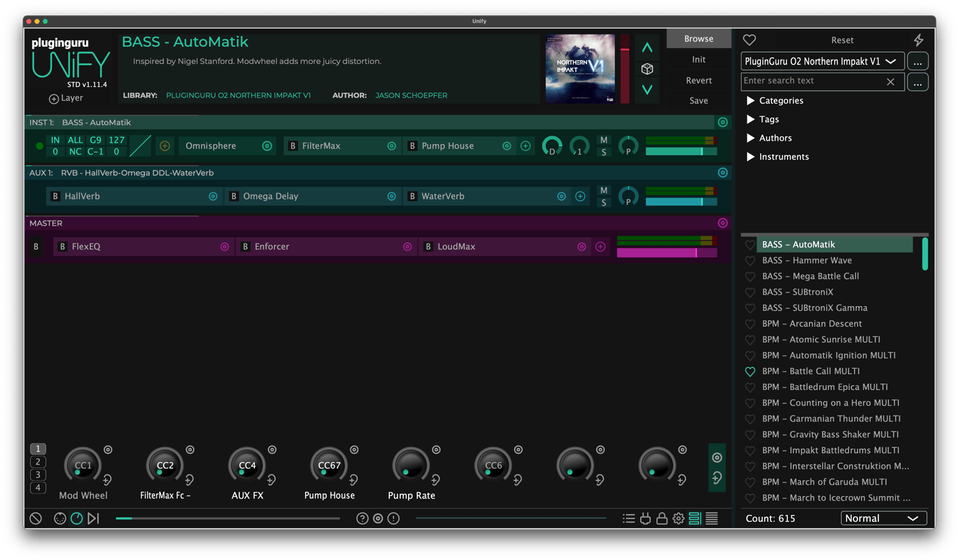Expand the Instruments filter
Viewport: 959px width, 560px height.
(x=777, y=157)
